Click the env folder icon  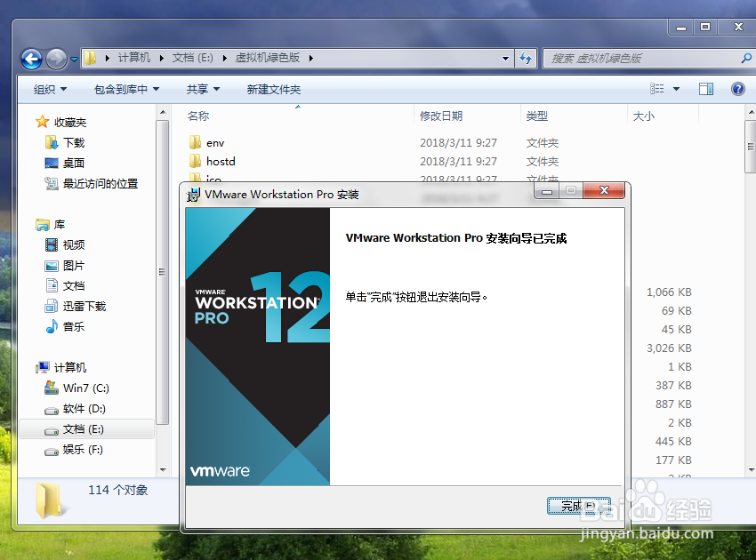coord(195,142)
